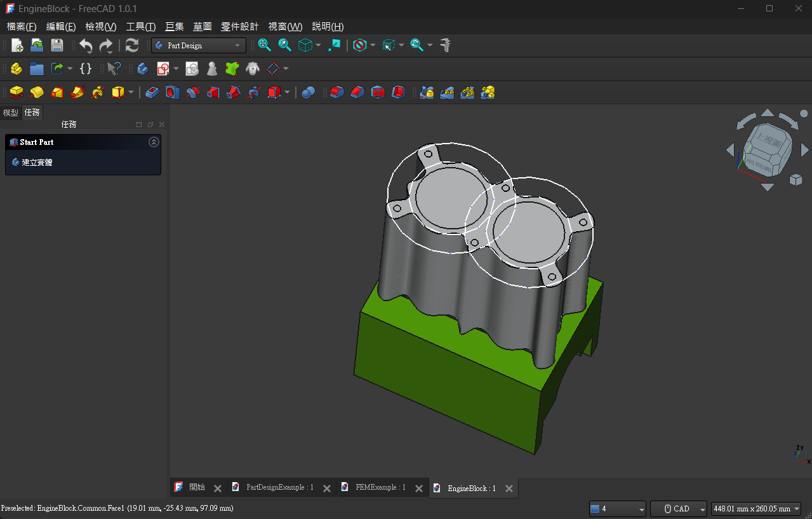
Task: Create a new document with the toolbar icon
Action: tap(17, 45)
